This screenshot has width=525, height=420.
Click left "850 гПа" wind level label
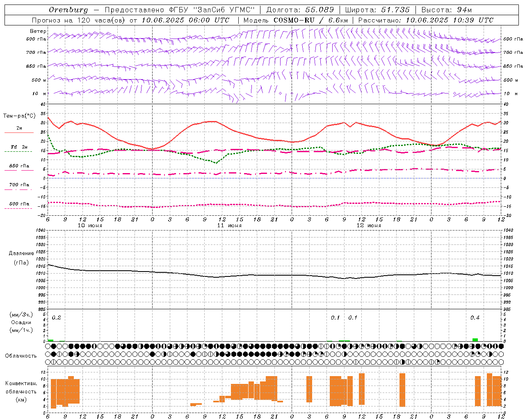coord(36,66)
